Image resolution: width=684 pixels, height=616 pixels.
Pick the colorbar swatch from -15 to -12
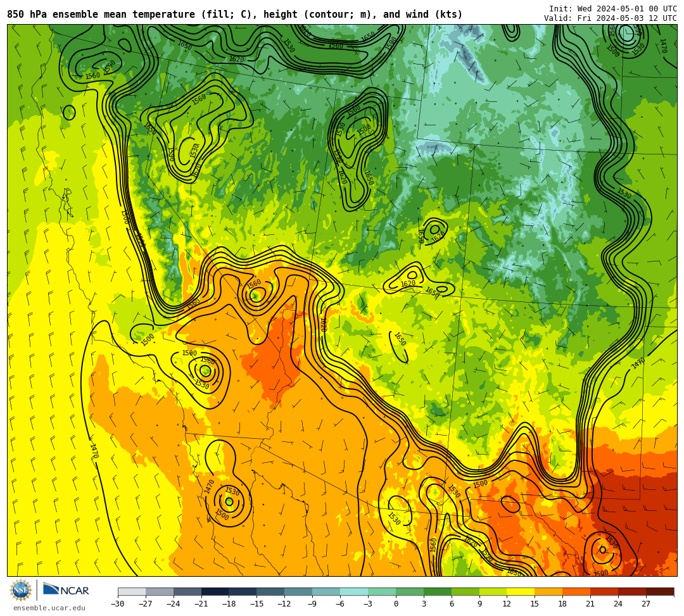coord(271,591)
